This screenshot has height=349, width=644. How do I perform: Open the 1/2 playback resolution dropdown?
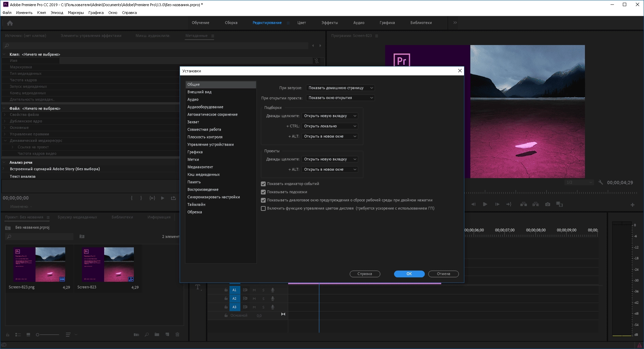[x=579, y=183]
